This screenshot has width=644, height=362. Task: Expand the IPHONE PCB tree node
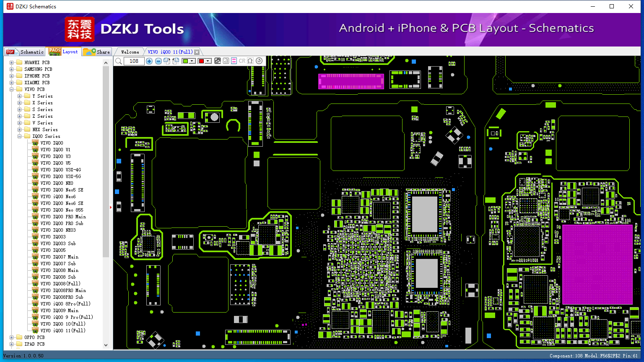[x=12, y=76]
